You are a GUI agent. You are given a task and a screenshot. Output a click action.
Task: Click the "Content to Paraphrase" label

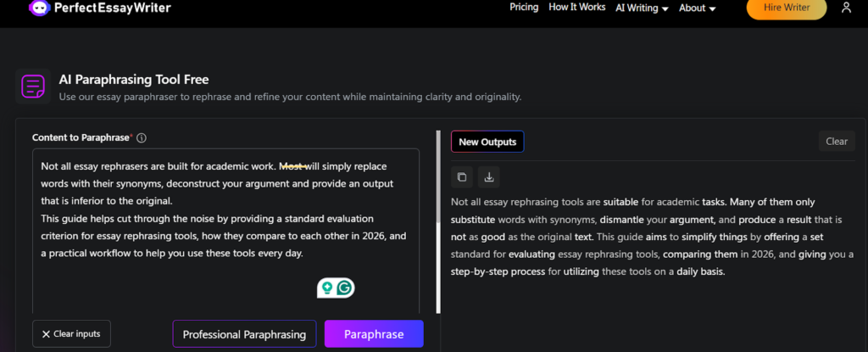[81, 137]
